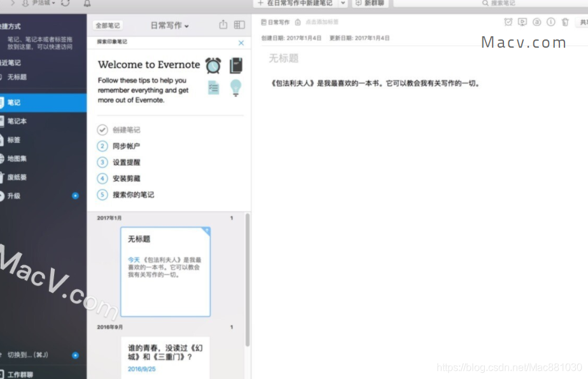
Task: Click the light bulb tips icon
Action: pos(235,88)
